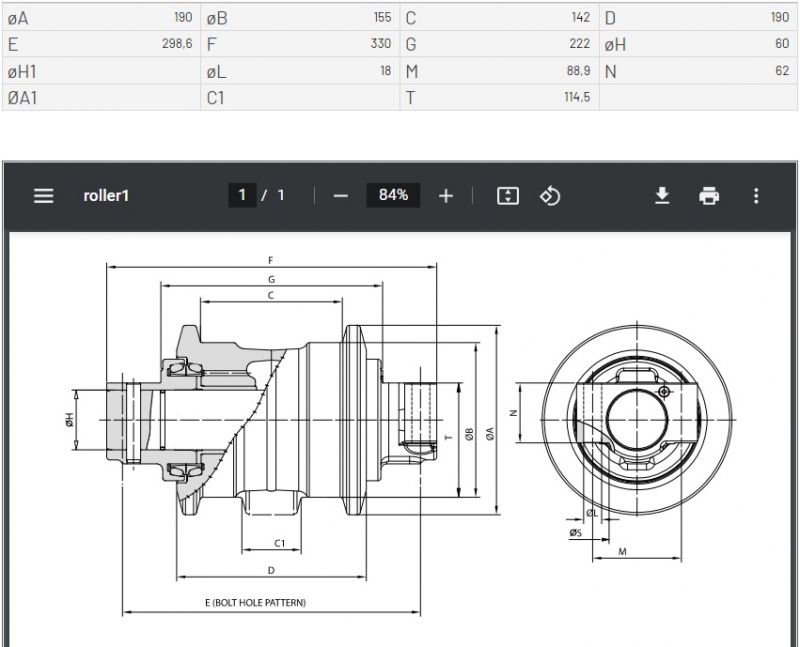Screen dimensions: 800x647
Task: Download the roller1 PDF
Action: click(662, 196)
